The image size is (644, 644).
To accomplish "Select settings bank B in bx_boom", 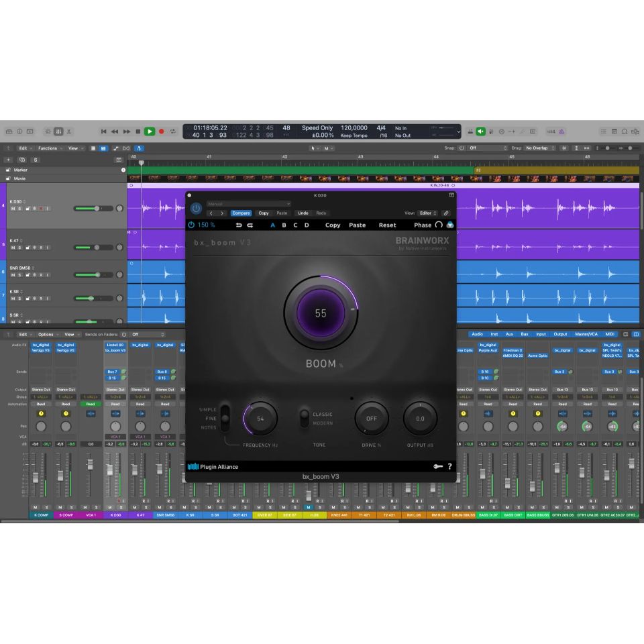I will click(x=284, y=225).
